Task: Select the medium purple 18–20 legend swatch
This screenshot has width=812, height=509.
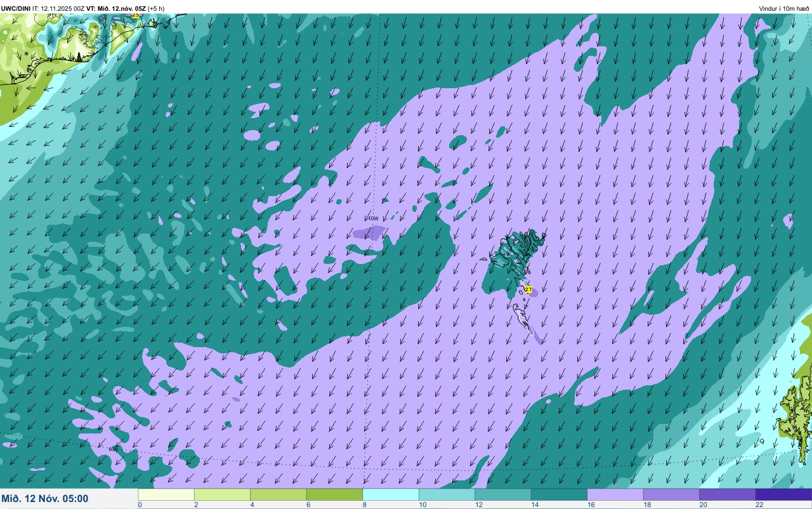Action: click(x=671, y=494)
